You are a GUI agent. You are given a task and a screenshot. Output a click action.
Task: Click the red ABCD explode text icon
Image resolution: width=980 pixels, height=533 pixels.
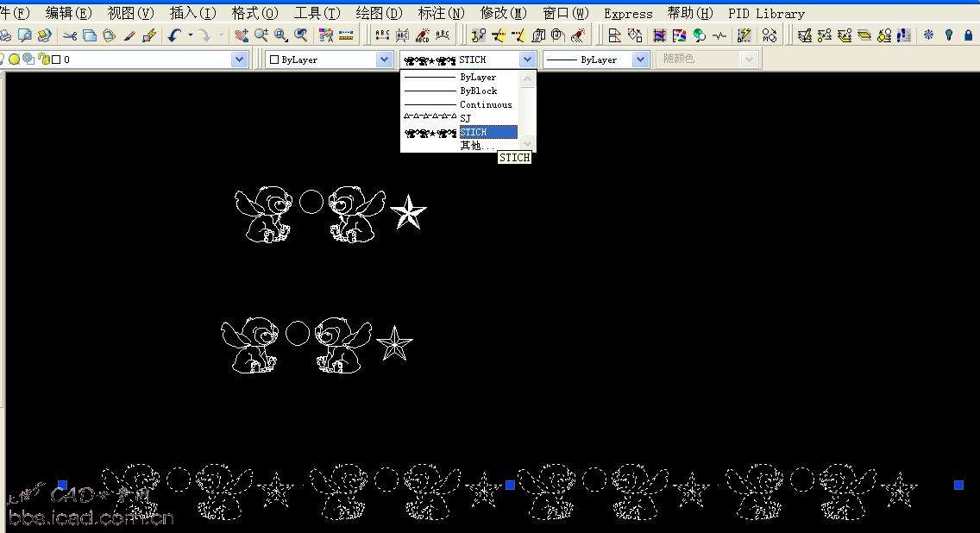[x=423, y=35]
